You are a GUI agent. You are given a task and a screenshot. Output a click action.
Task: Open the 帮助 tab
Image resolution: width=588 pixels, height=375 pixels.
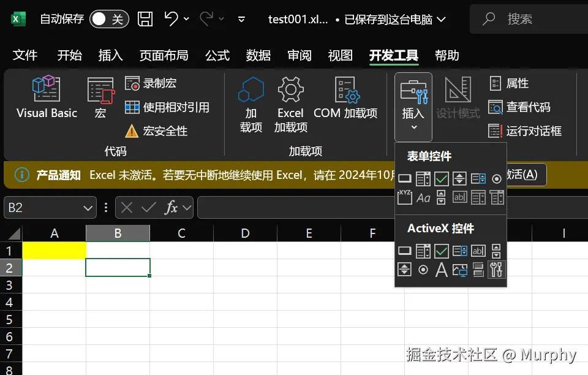(447, 55)
